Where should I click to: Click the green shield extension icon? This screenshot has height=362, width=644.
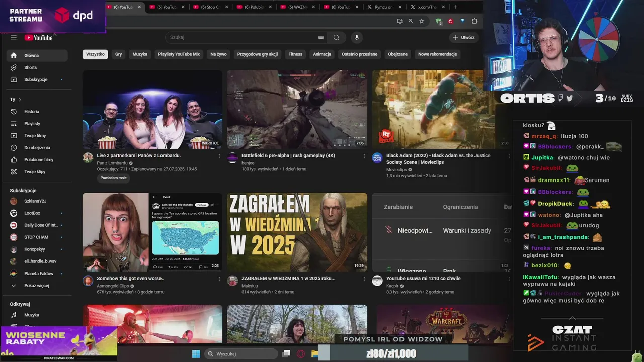point(439,22)
